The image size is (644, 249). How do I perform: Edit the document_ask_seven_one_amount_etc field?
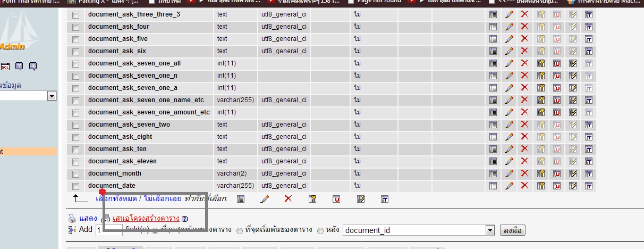(x=509, y=112)
